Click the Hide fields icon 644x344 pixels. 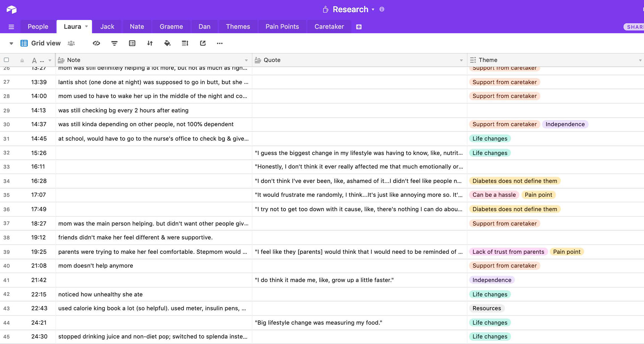click(97, 43)
